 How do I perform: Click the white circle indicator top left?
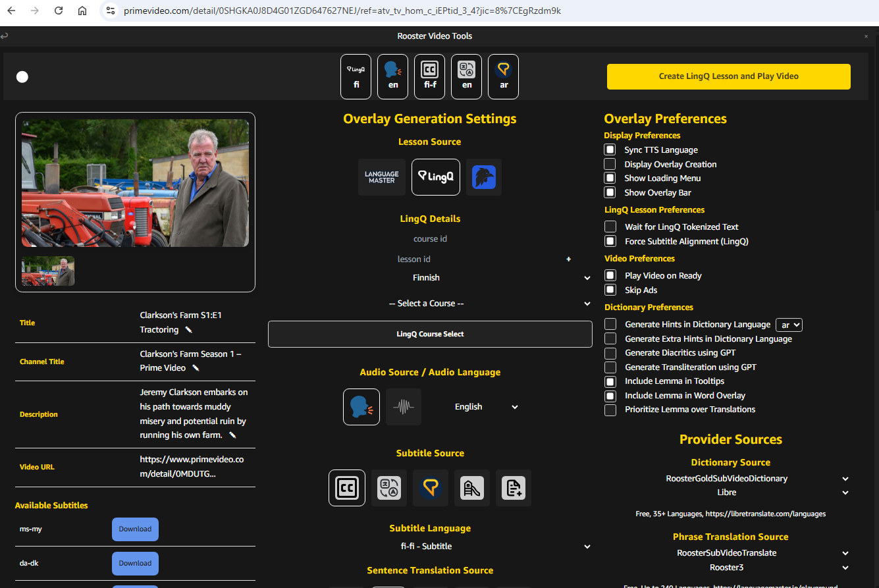[22, 77]
